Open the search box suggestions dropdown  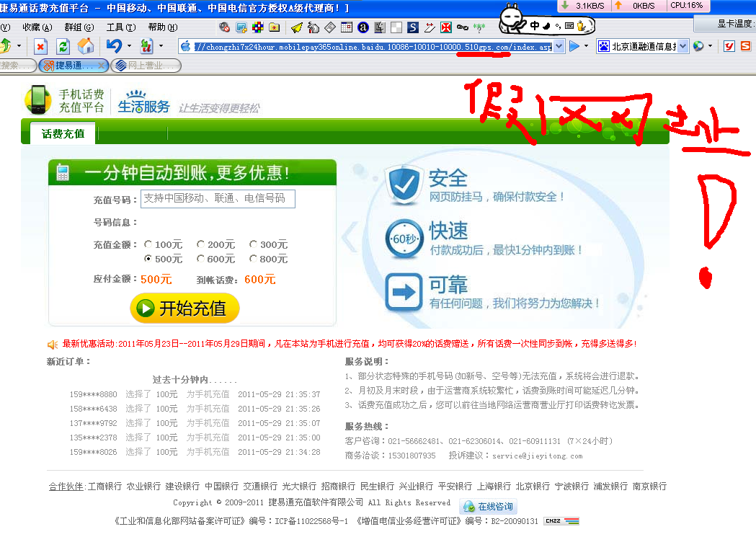point(683,46)
